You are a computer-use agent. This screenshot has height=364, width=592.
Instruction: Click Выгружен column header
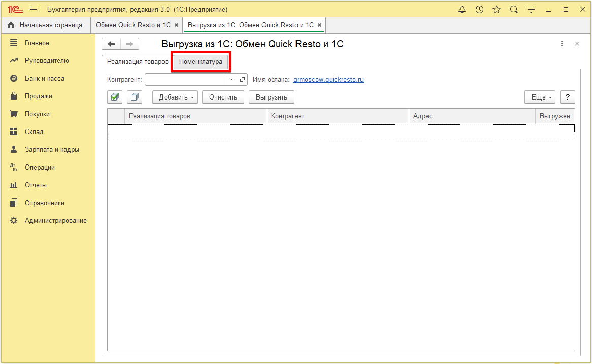click(x=555, y=116)
